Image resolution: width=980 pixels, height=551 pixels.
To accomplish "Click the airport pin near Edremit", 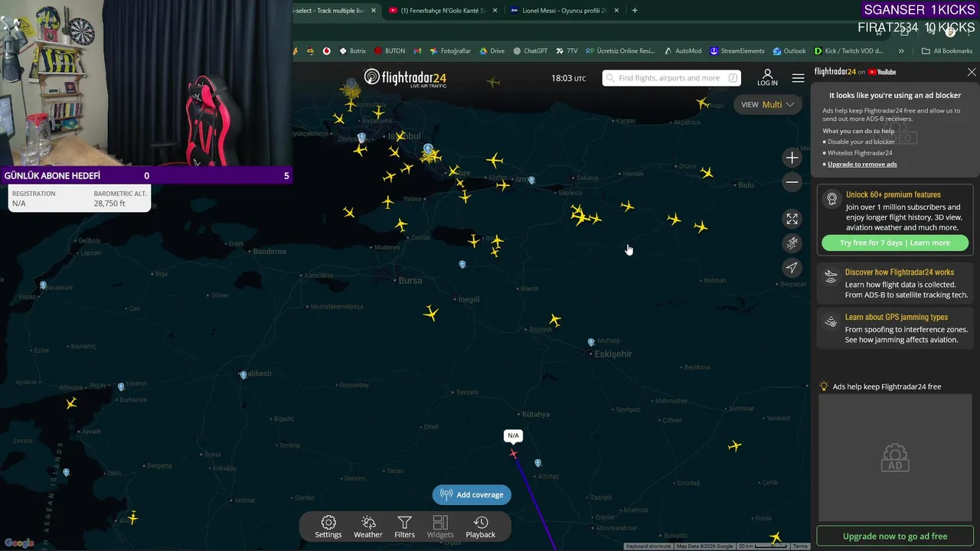I will click(x=121, y=386).
